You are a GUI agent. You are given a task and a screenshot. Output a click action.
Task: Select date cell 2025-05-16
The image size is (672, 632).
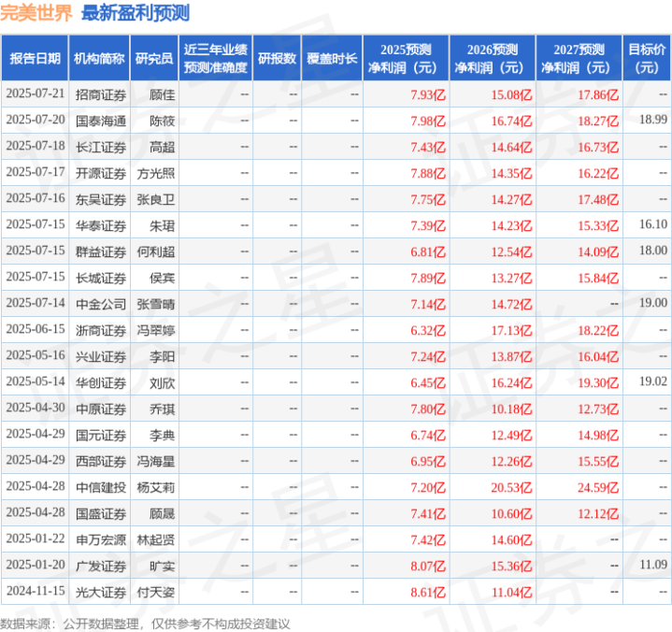click(36, 355)
